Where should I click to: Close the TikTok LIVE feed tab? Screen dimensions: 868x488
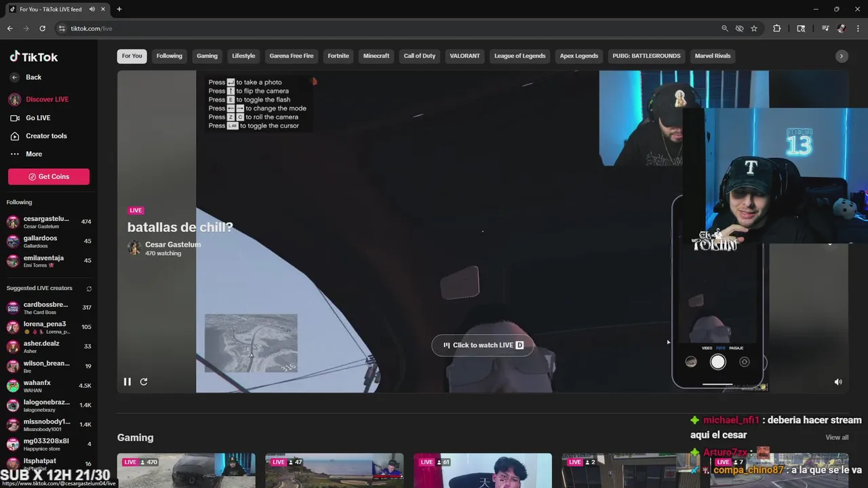pos(102,9)
